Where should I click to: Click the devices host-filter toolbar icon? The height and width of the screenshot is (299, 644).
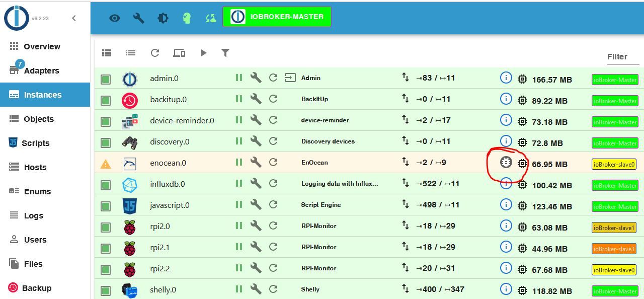[x=179, y=53]
